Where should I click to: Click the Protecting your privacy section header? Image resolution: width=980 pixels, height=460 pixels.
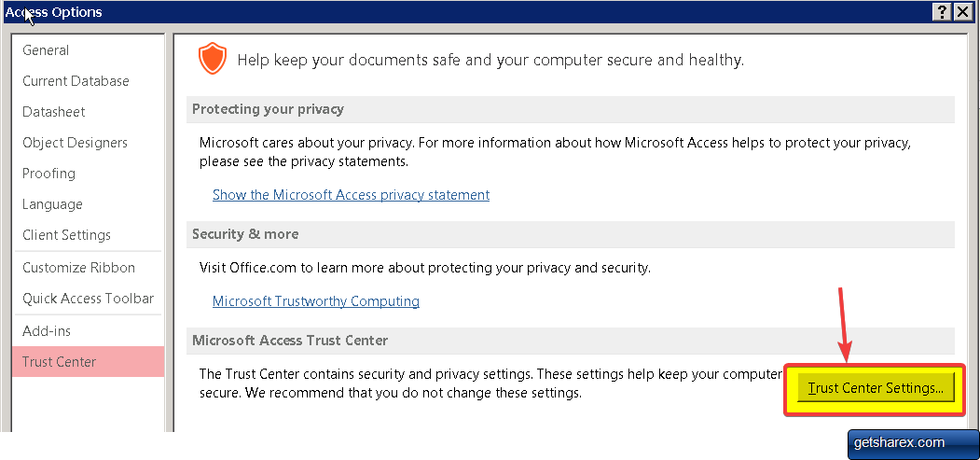click(268, 109)
